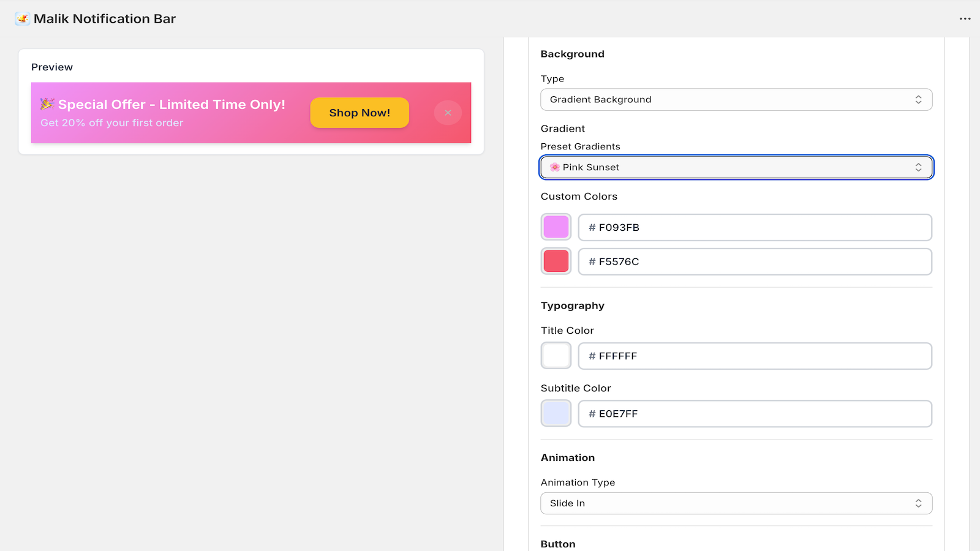Viewport: 980px width, 551px height.
Task: Open the white Title Color picker
Action: pyautogui.click(x=555, y=355)
